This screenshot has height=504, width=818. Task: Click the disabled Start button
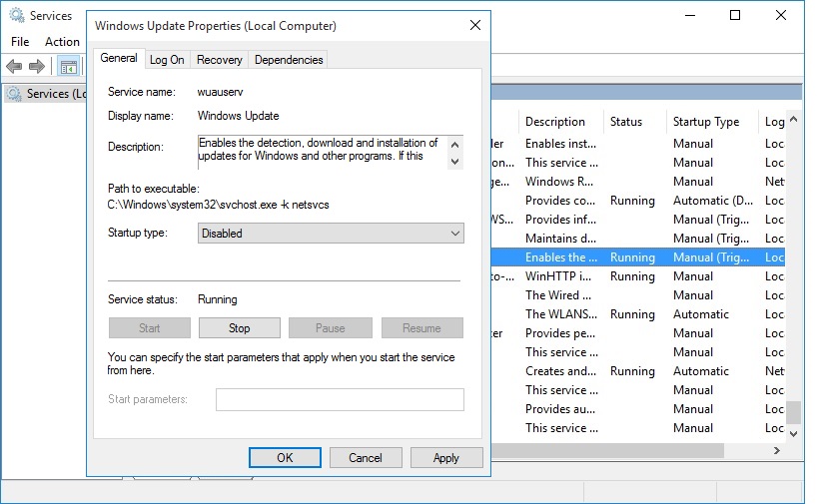[150, 327]
